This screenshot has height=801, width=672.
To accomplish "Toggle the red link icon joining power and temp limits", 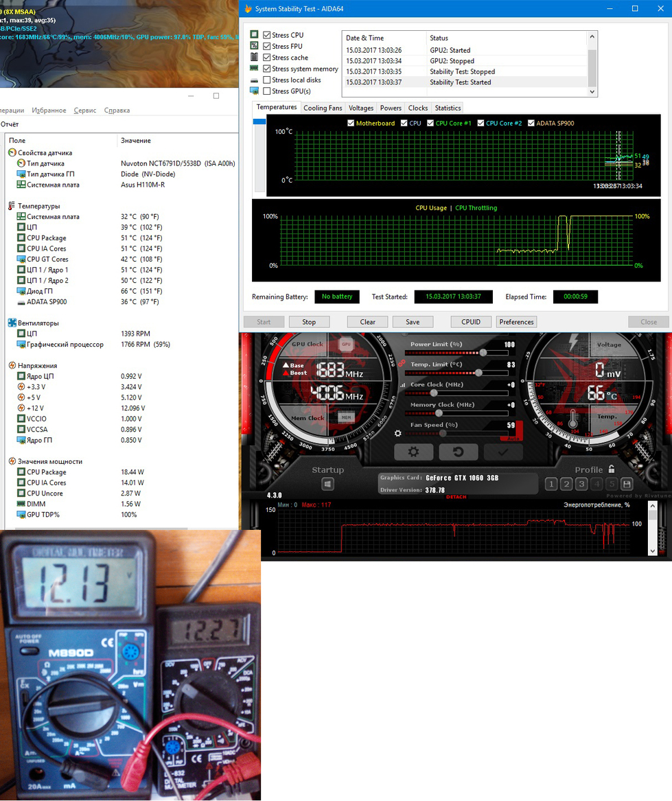I will [x=402, y=363].
